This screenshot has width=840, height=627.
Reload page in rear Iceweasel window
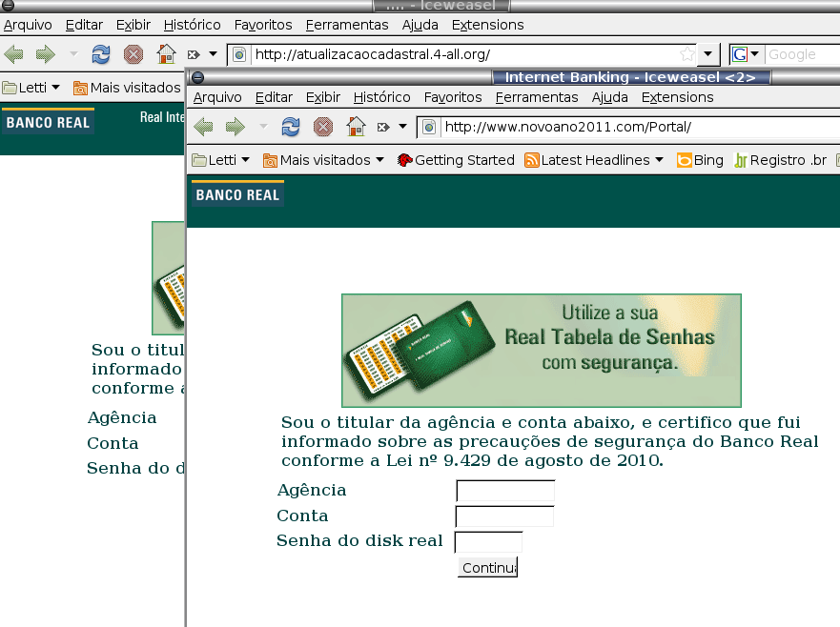click(x=101, y=54)
